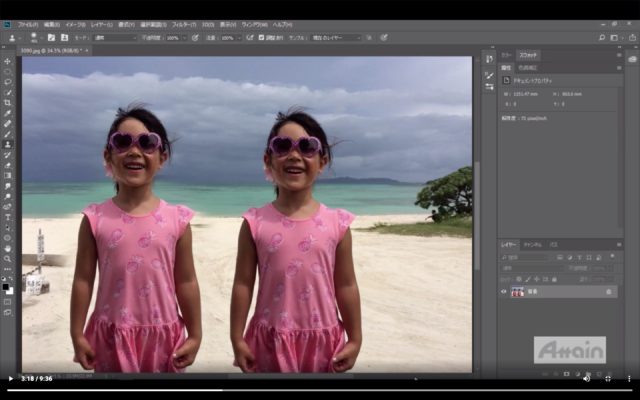
Task: Open the Layers panel flyout menu
Action: (619, 245)
